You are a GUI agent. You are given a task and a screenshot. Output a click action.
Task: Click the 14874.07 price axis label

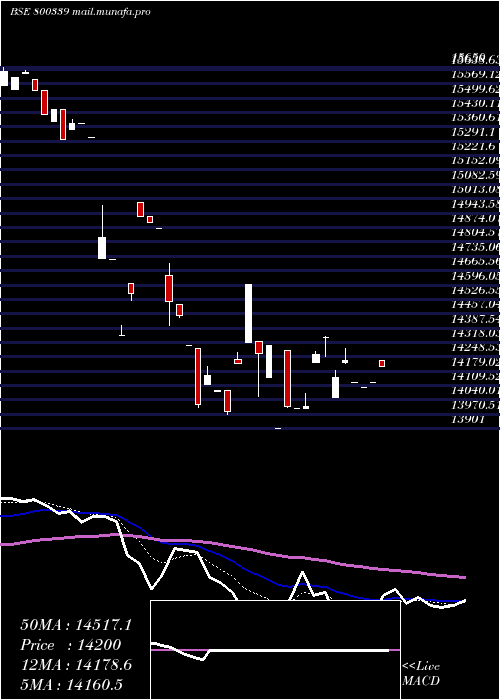[475, 217]
